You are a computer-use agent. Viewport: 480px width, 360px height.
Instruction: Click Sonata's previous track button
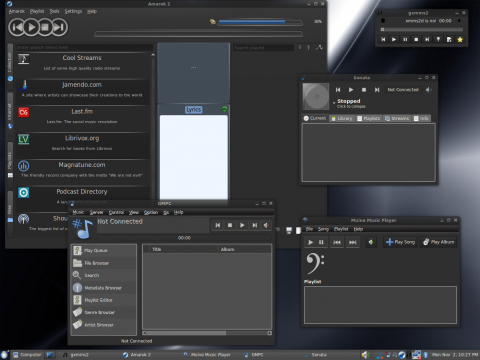(x=338, y=90)
